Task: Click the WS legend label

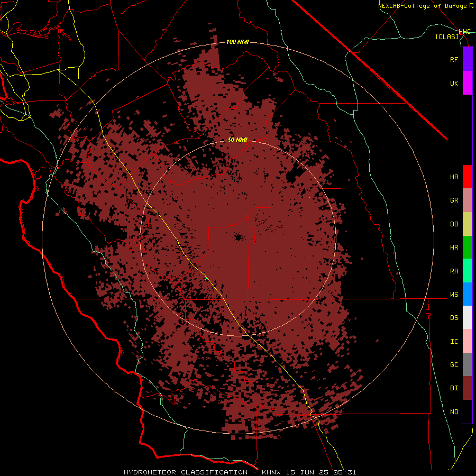Action: [x=454, y=294]
